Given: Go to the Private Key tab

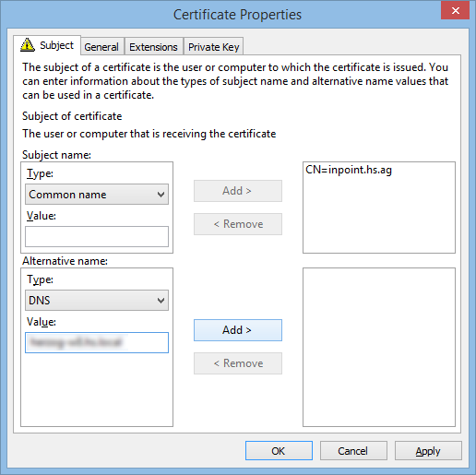Looking at the screenshot, I should pos(214,47).
